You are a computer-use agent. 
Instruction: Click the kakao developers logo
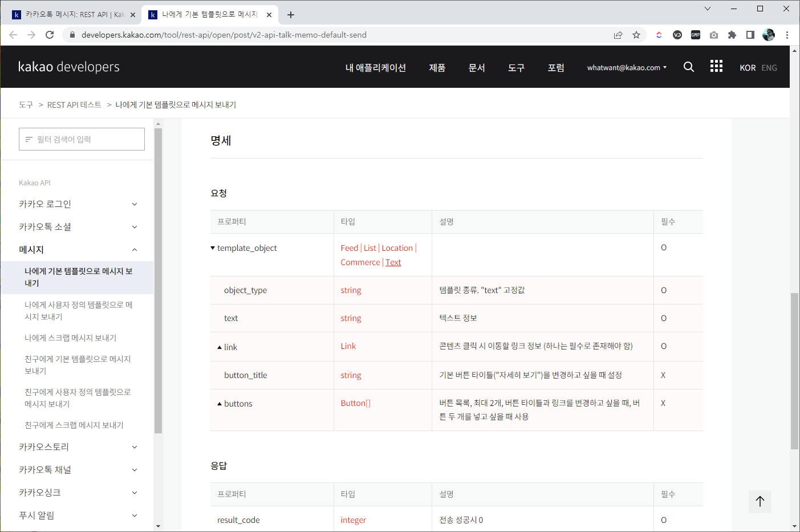pyautogui.click(x=69, y=67)
